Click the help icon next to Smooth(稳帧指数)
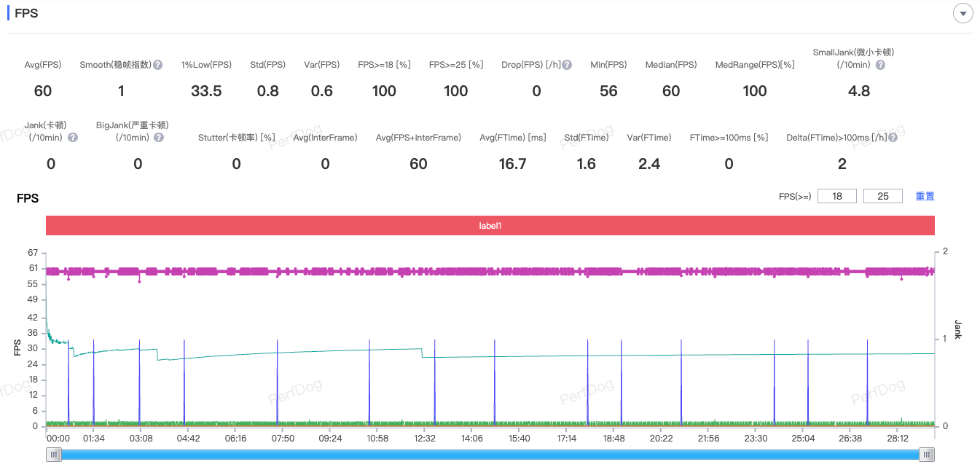 click(158, 65)
